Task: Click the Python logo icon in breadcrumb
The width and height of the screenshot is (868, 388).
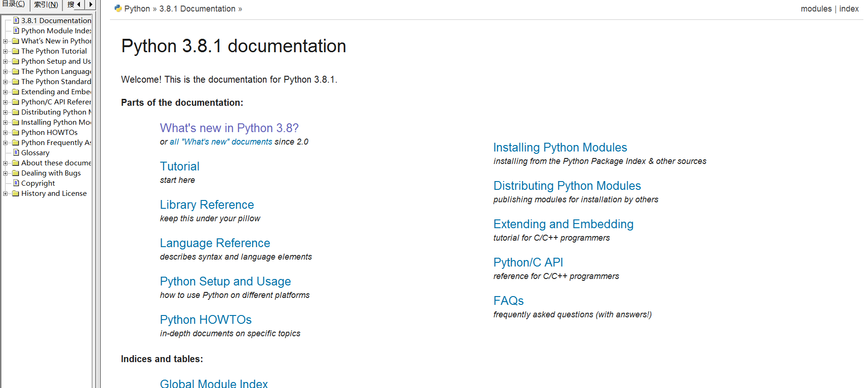Action: pos(118,8)
